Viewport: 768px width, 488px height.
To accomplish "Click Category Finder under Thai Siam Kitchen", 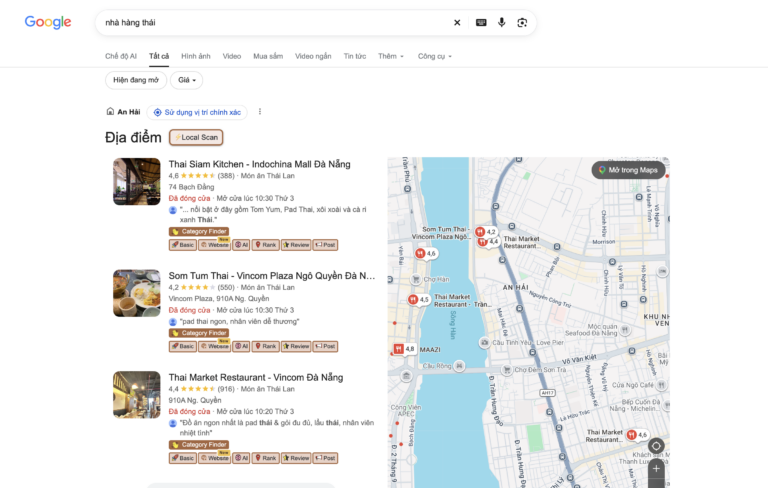I will pos(199,231).
